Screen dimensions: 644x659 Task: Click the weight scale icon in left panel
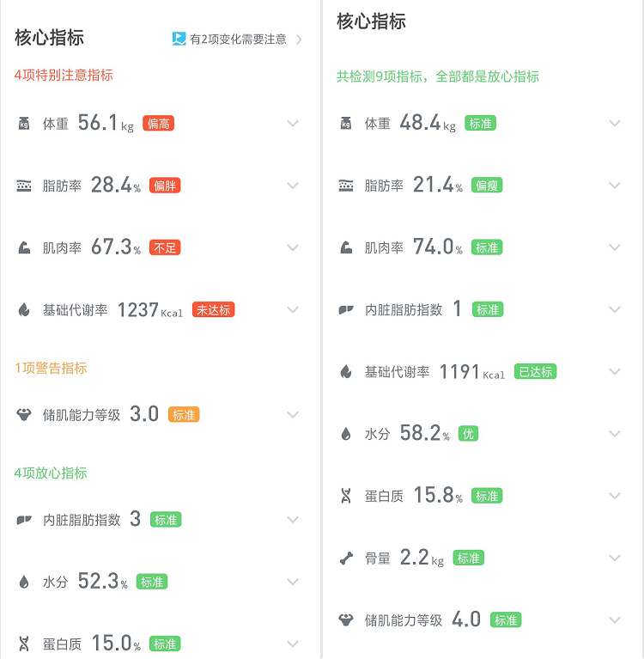(x=24, y=124)
